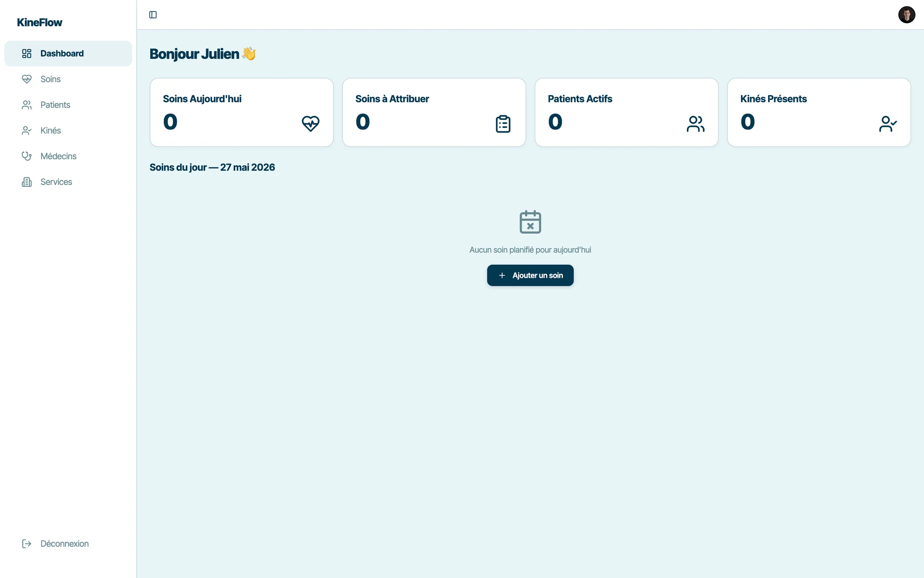Click the Déconnexion logout link

[68, 544]
